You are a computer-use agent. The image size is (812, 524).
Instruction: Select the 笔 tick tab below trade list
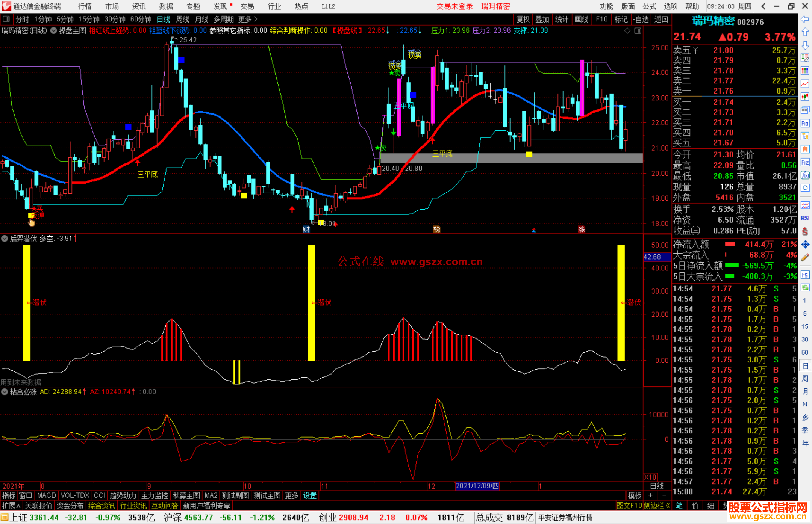pos(679,506)
